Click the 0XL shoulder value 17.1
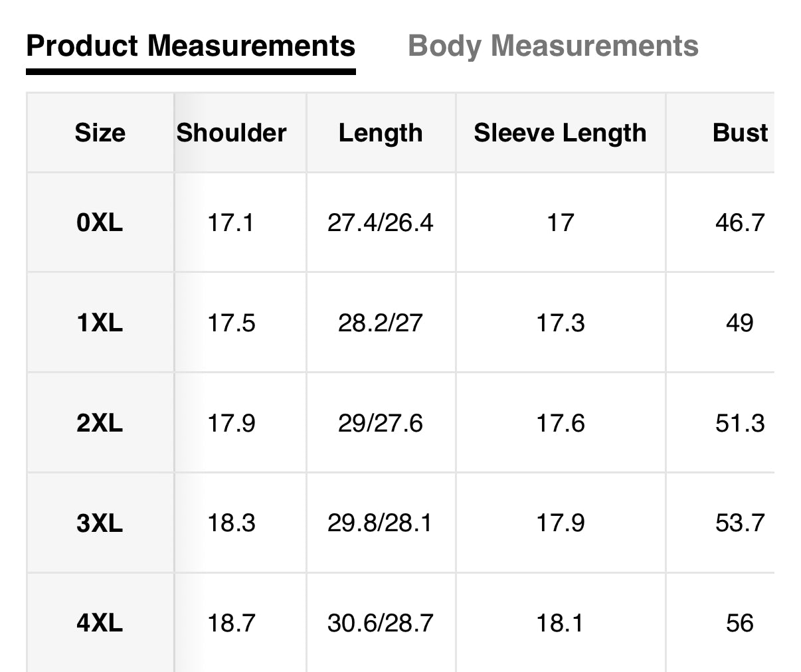 [231, 222]
